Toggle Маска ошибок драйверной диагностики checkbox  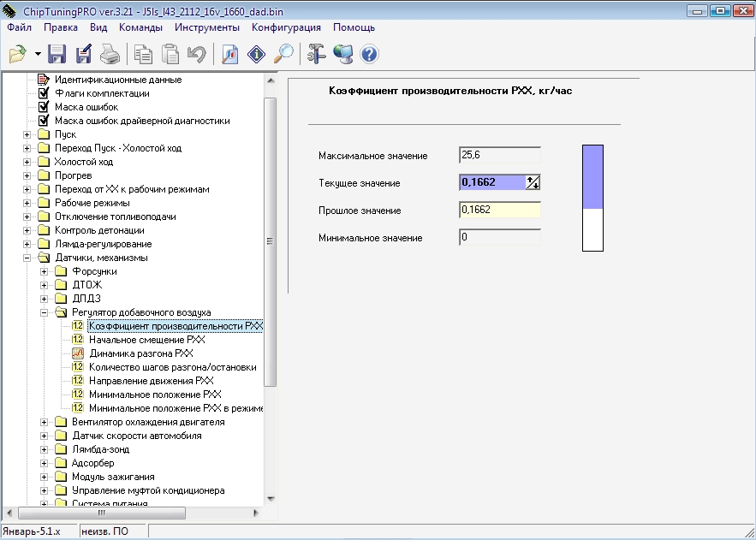[x=44, y=121]
